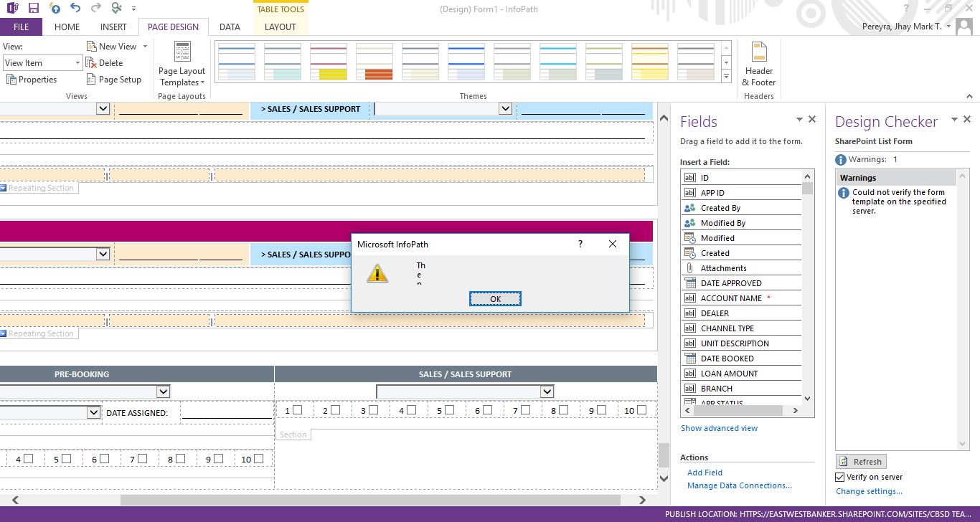
Task: Toggle Verify on server checkbox
Action: click(x=840, y=477)
